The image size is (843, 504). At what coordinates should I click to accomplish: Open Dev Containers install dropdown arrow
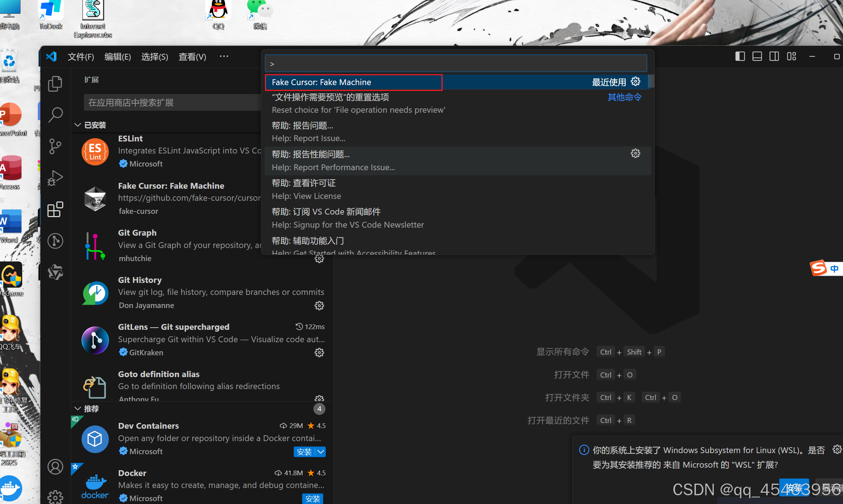pyautogui.click(x=321, y=452)
